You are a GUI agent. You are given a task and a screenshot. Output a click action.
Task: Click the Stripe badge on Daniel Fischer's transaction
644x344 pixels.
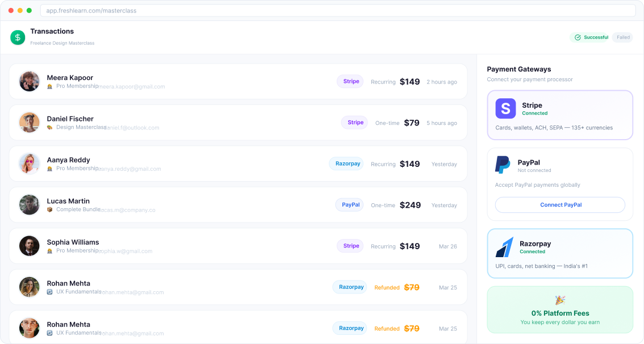pos(354,122)
